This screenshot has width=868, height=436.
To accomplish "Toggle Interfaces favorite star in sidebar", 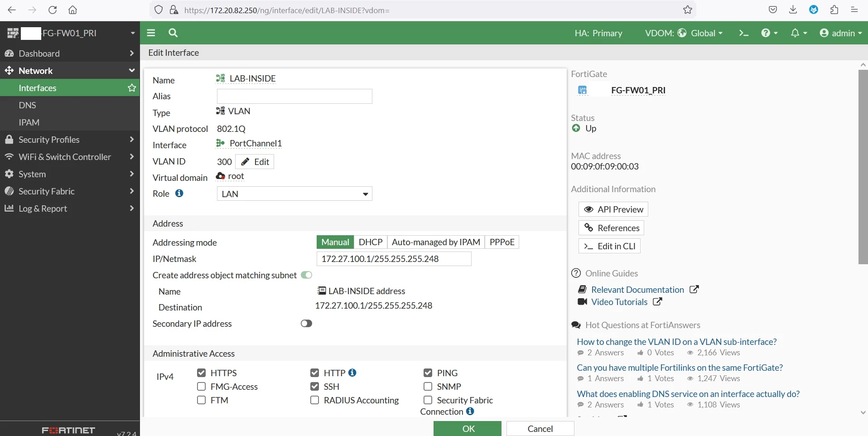I will click(132, 88).
